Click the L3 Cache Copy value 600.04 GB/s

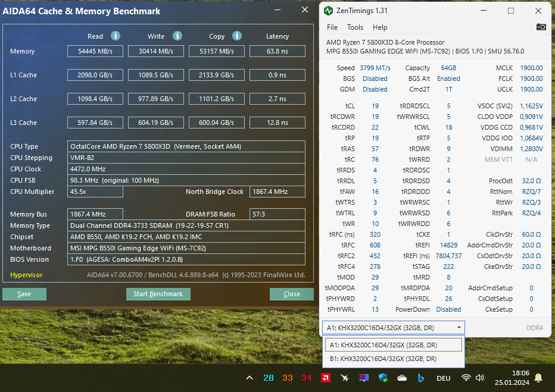point(217,123)
